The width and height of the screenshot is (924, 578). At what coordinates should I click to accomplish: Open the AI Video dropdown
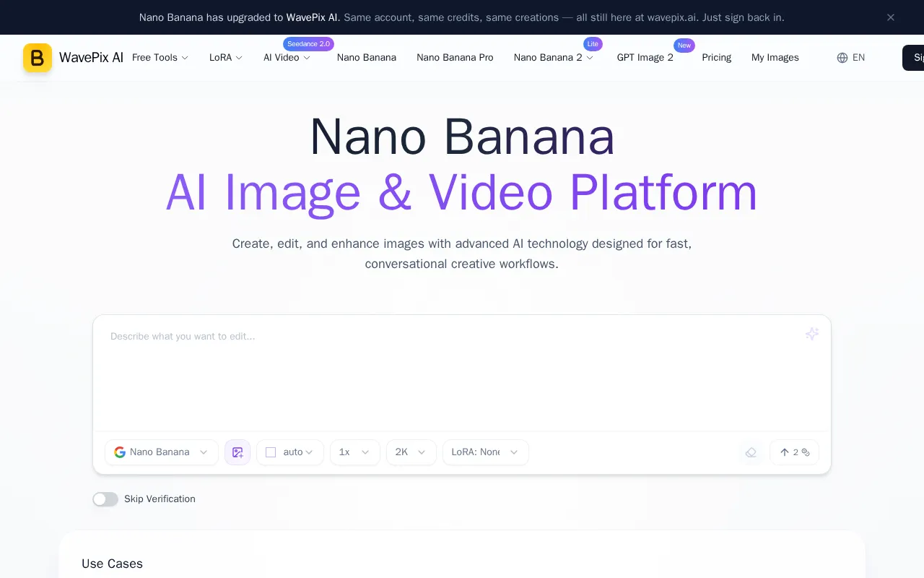point(287,58)
